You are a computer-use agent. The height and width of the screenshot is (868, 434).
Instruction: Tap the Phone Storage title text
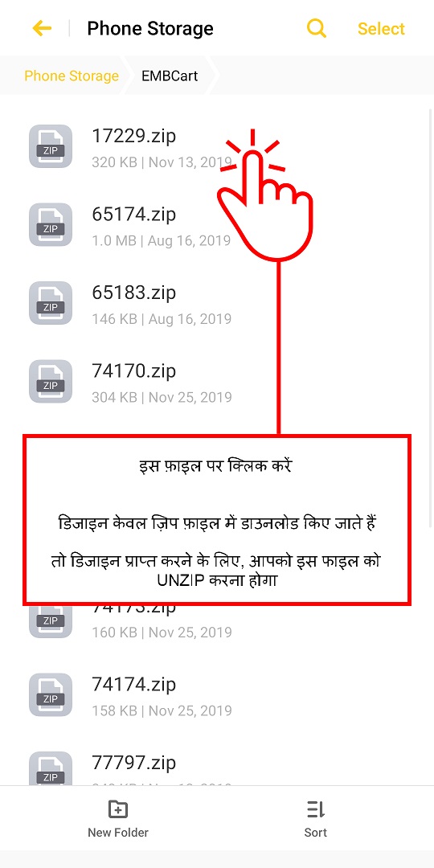(150, 28)
